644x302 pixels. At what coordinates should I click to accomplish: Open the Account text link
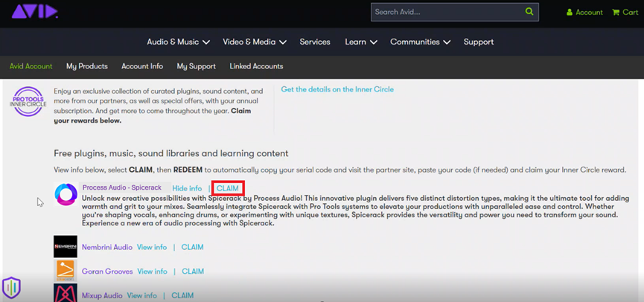(589, 13)
